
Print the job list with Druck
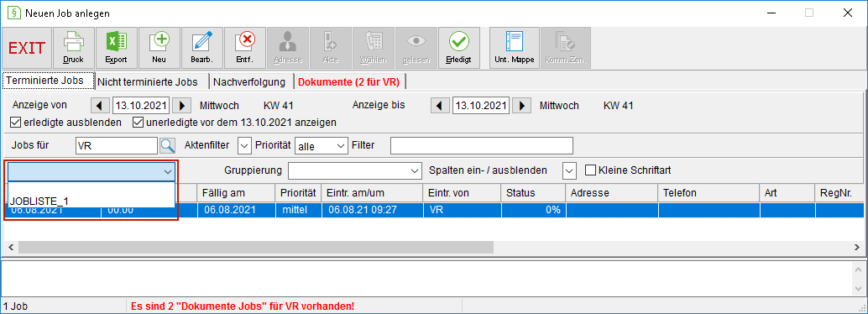[x=73, y=48]
